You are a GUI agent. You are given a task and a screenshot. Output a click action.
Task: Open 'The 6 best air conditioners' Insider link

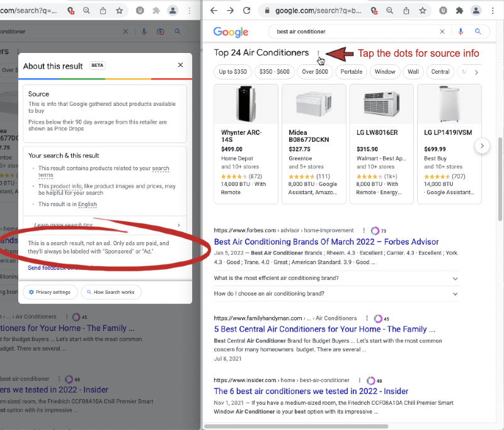(x=311, y=391)
